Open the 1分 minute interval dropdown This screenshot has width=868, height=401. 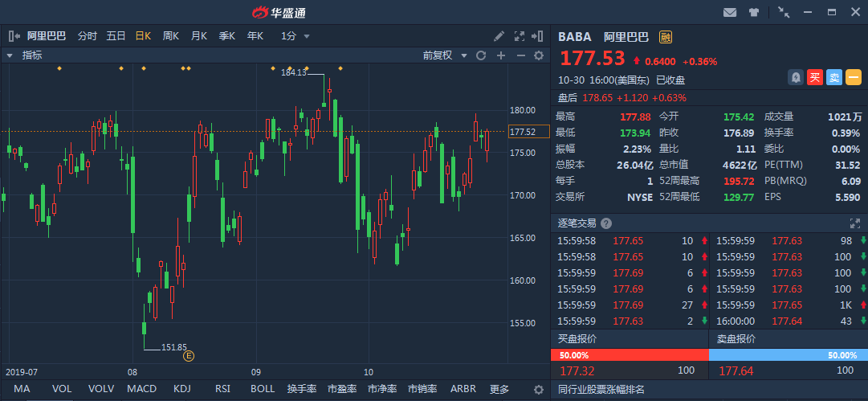coord(295,36)
